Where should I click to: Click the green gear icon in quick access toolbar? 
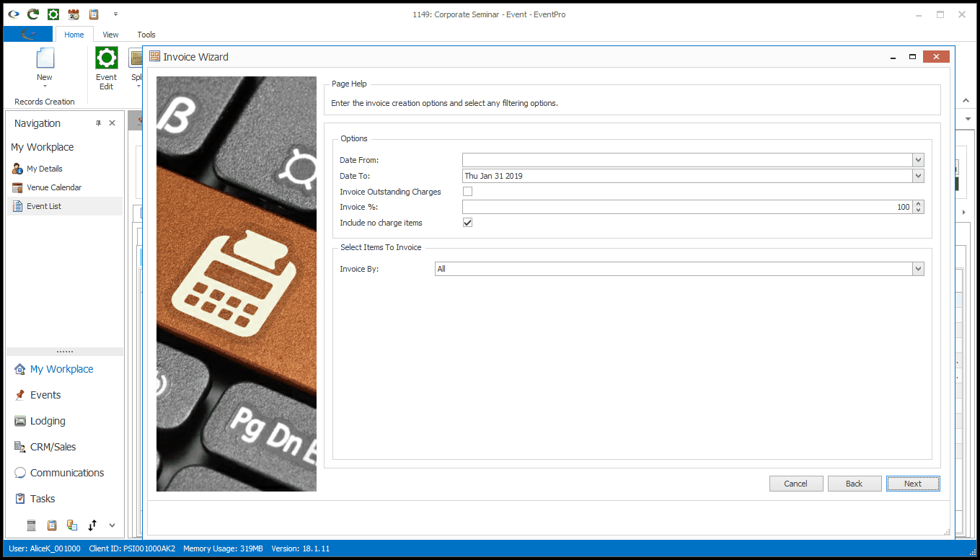(53, 14)
